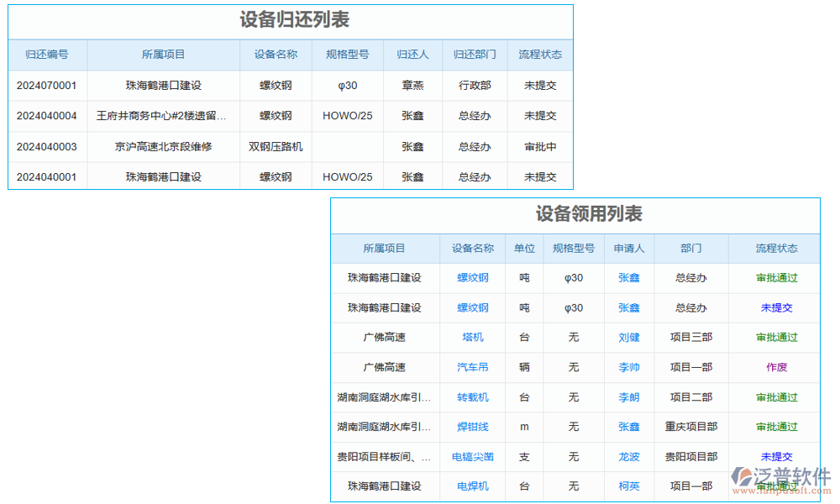Click applicant 龙波 for 贵阳项目样板间 row
The width and height of the screenshot is (840, 504).
(628, 456)
